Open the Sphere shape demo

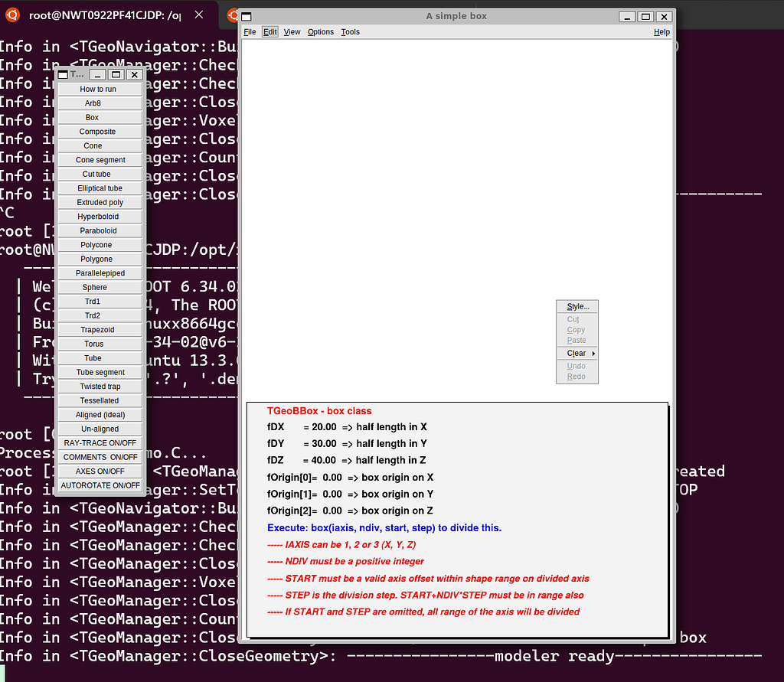(98, 287)
